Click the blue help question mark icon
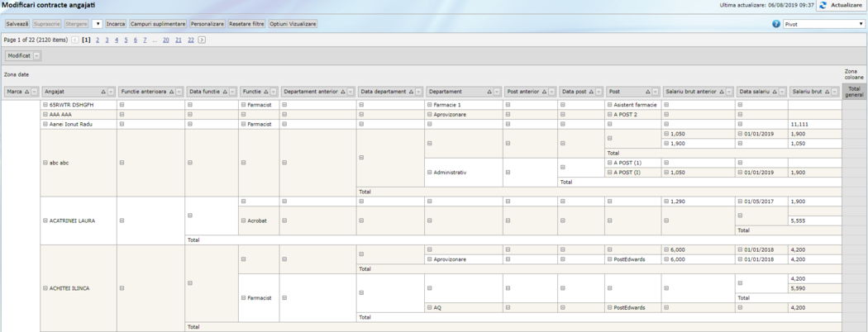The height and width of the screenshot is (332, 868). point(776,24)
